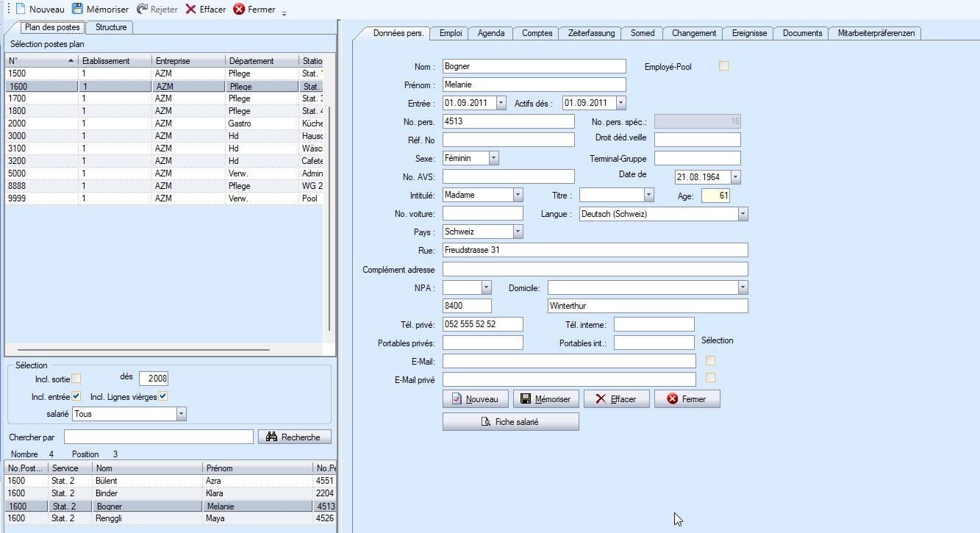Click the Nouveau icon in top toolbar
The width and height of the screenshot is (980, 533).
(x=21, y=10)
